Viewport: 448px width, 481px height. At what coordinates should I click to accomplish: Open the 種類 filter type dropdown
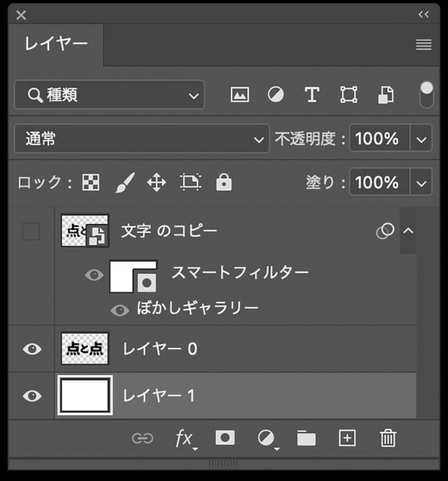point(109,95)
